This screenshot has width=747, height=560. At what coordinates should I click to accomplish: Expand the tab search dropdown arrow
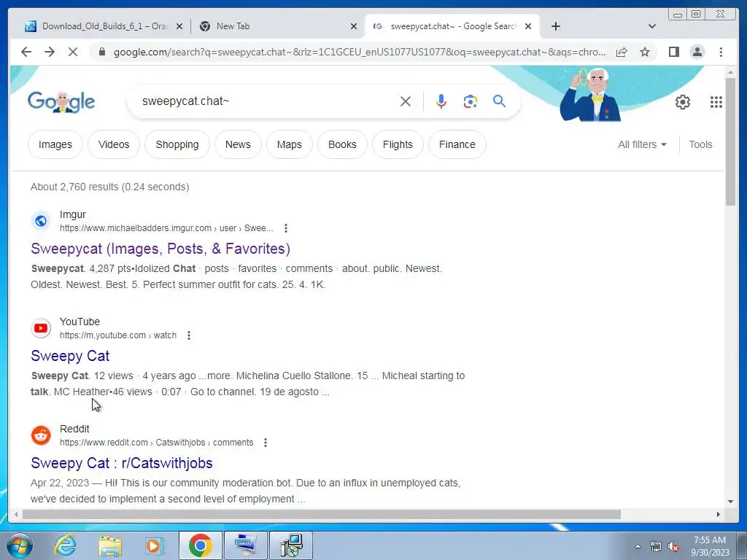pyautogui.click(x=652, y=26)
